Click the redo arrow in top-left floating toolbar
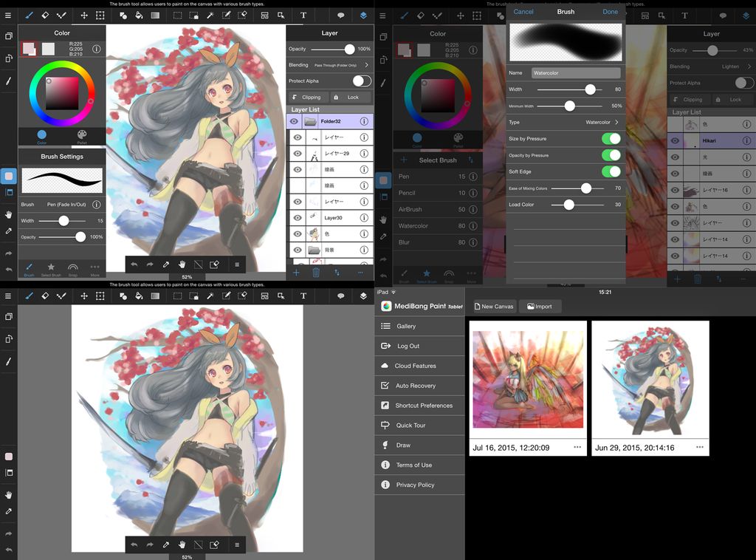This screenshot has height=560, width=756. [x=150, y=264]
